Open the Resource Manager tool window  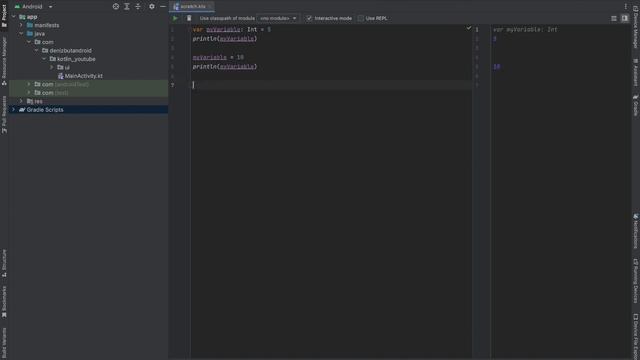[x=4, y=61]
